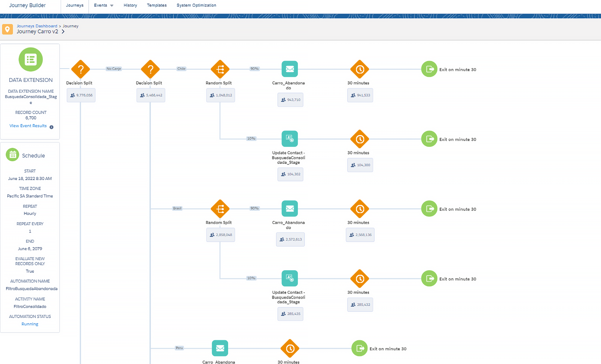
Task: Open Chile 90% Carro_Abandonado email activity
Action: (290, 69)
